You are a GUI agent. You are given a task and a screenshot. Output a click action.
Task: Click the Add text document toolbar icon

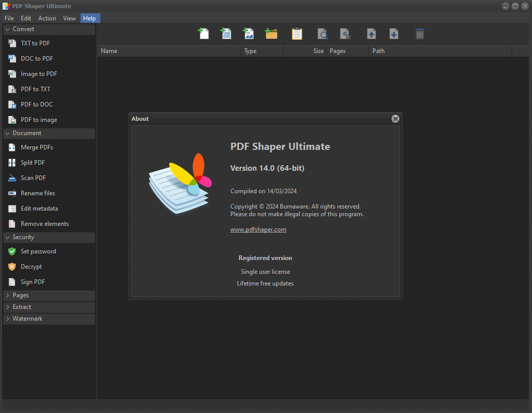pyautogui.click(x=226, y=34)
